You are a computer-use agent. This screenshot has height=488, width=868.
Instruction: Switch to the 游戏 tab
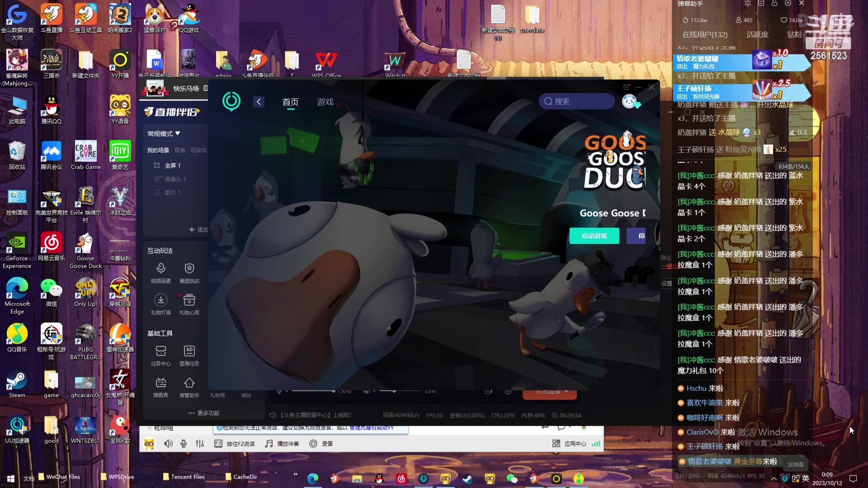click(x=325, y=102)
